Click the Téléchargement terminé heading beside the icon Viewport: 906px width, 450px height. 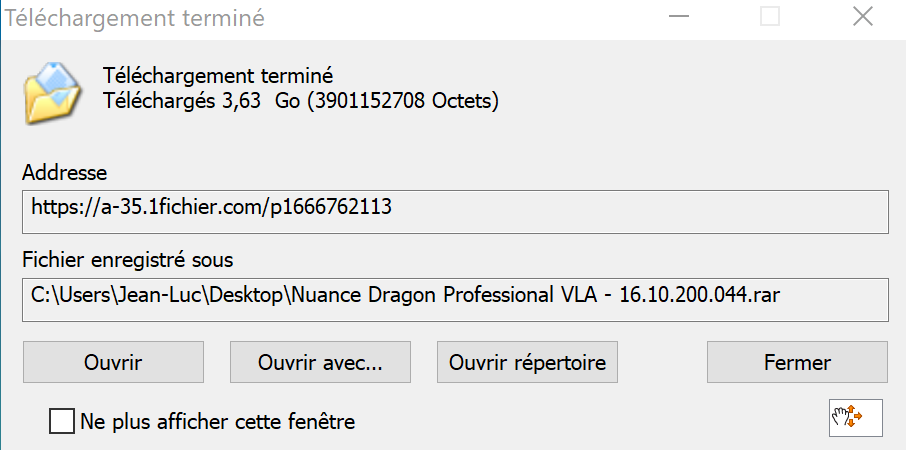(x=217, y=75)
